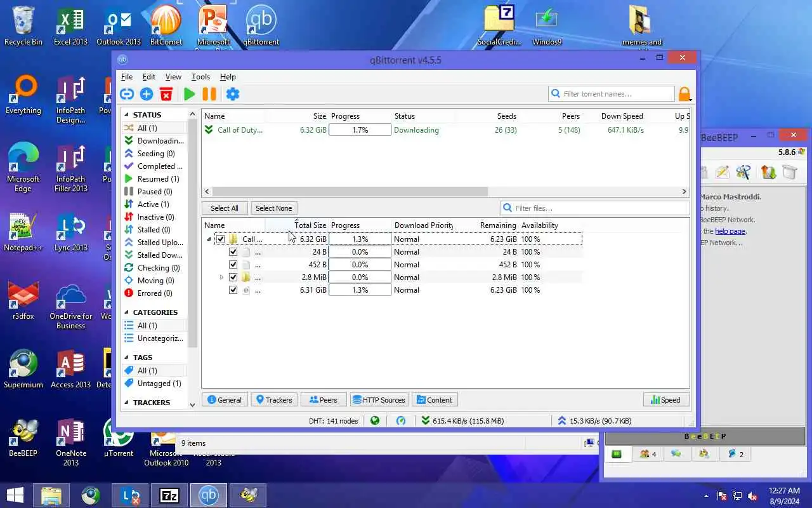Collapse the TAGS sidebar section
The width and height of the screenshot is (812, 508).
point(127,358)
